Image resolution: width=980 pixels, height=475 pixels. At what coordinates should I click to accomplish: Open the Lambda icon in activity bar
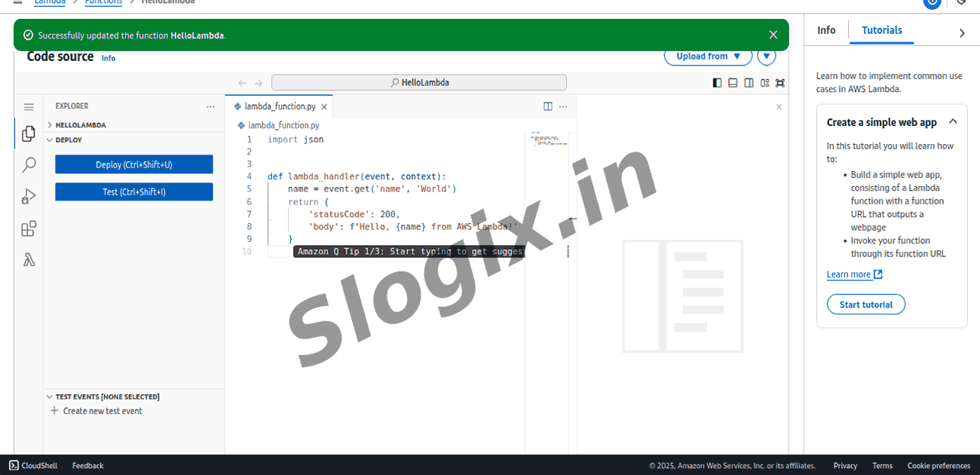29,260
